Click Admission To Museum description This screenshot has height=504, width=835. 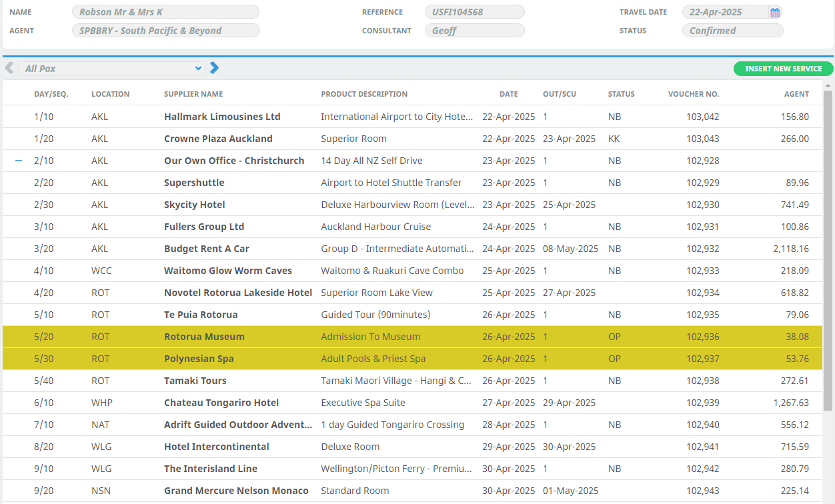tap(370, 337)
